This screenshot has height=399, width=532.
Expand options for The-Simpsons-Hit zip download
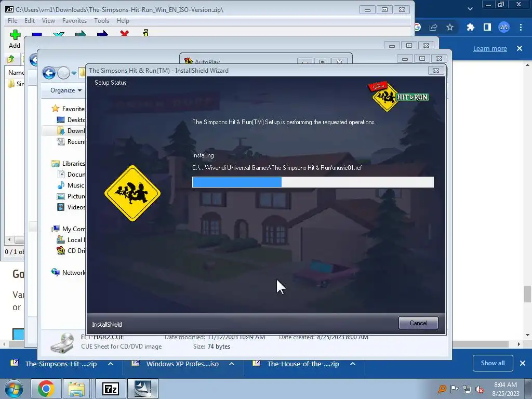click(111, 364)
